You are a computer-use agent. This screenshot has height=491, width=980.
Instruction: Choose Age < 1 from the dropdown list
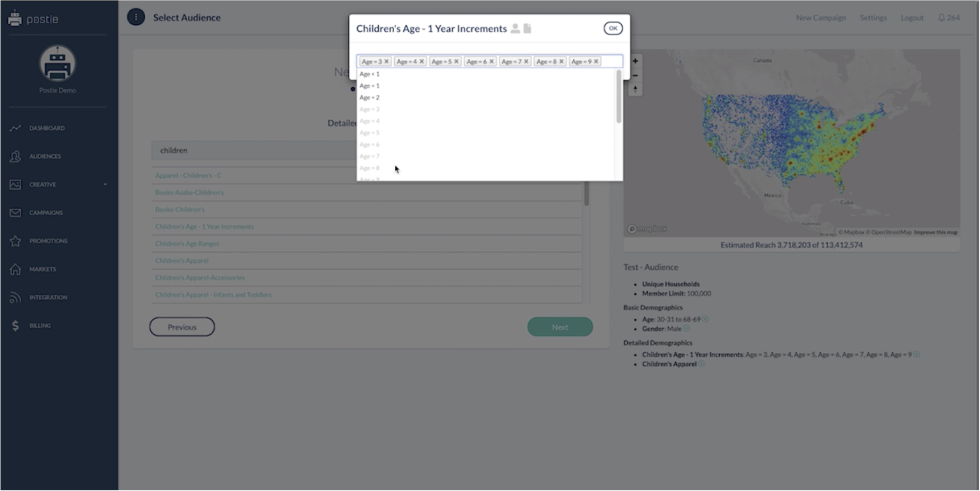pos(369,74)
